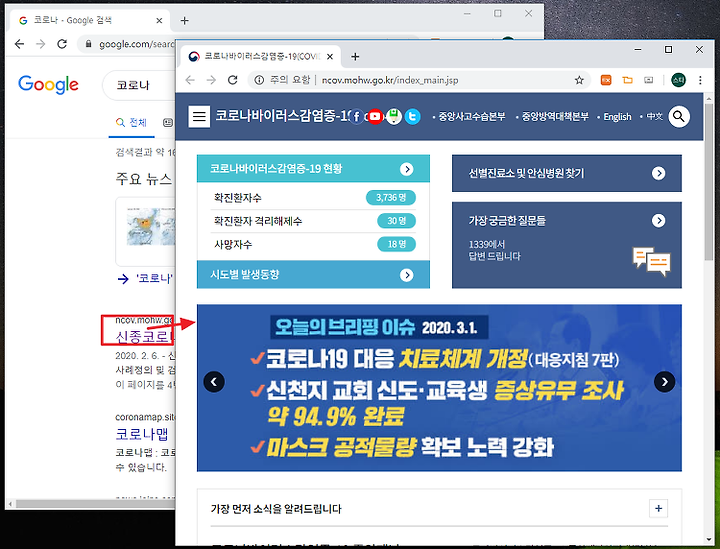Open a new tab in the Google window
Viewport: 720px width, 549px height.
tap(185, 21)
